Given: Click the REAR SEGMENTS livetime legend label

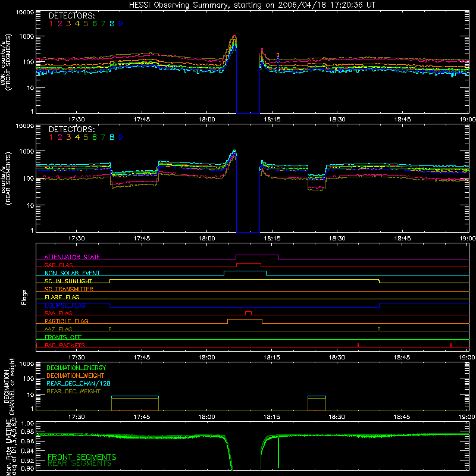Looking at the screenshot, I should [80, 464].
